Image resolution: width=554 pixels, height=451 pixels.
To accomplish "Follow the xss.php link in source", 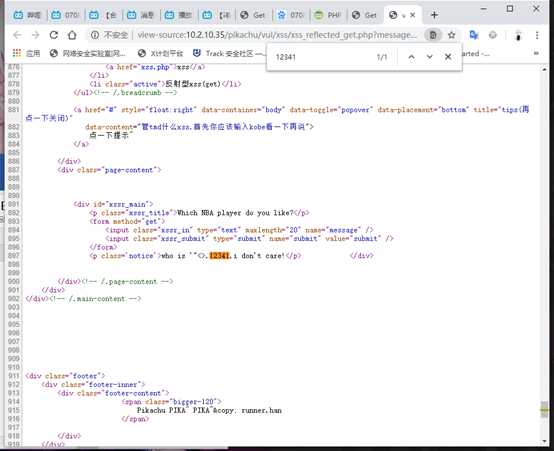I will tap(155, 67).
